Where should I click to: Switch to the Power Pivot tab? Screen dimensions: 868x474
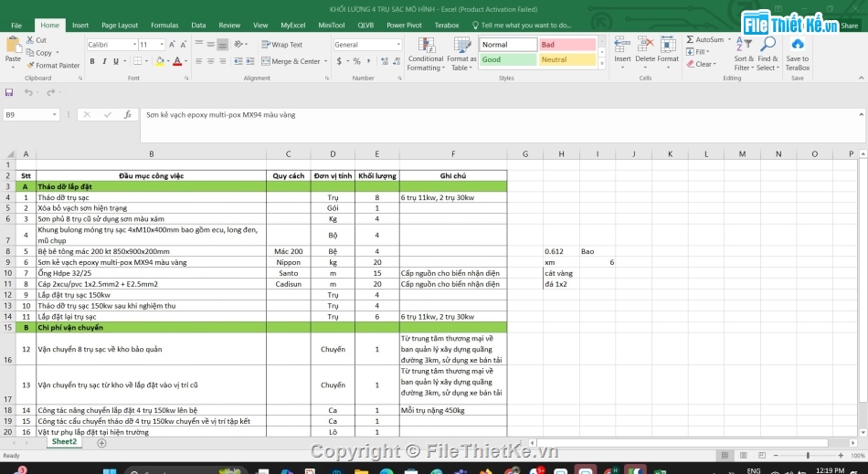[x=404, y=26]
